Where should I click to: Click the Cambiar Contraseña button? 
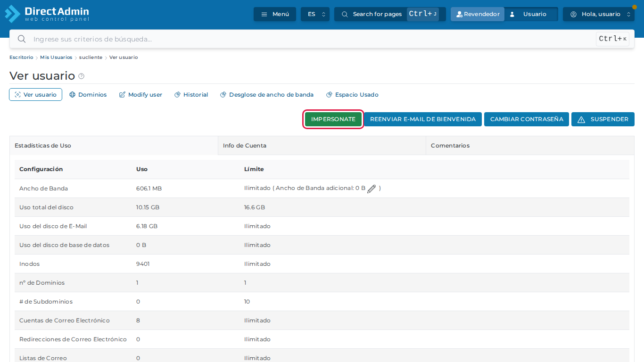coord(527,119)
